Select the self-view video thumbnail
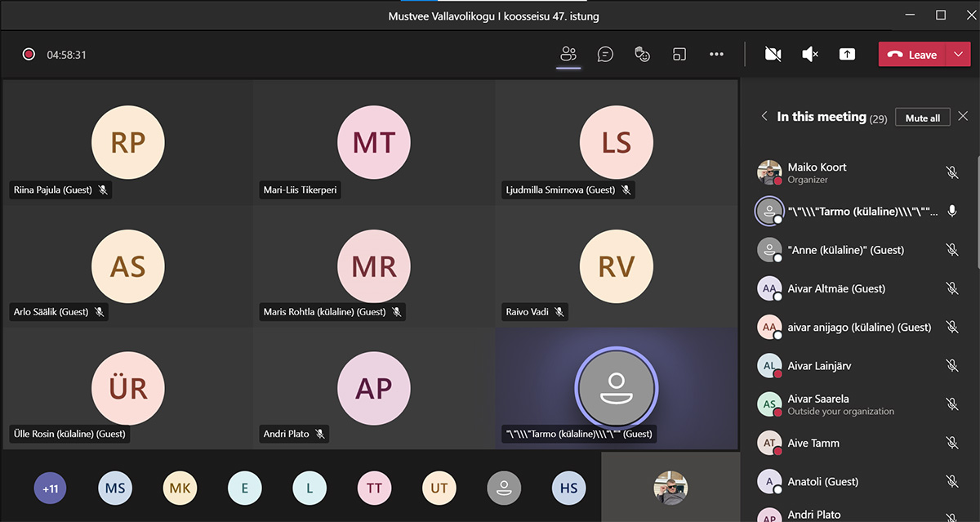Screen dimensions: 980x522 point(670,488)
